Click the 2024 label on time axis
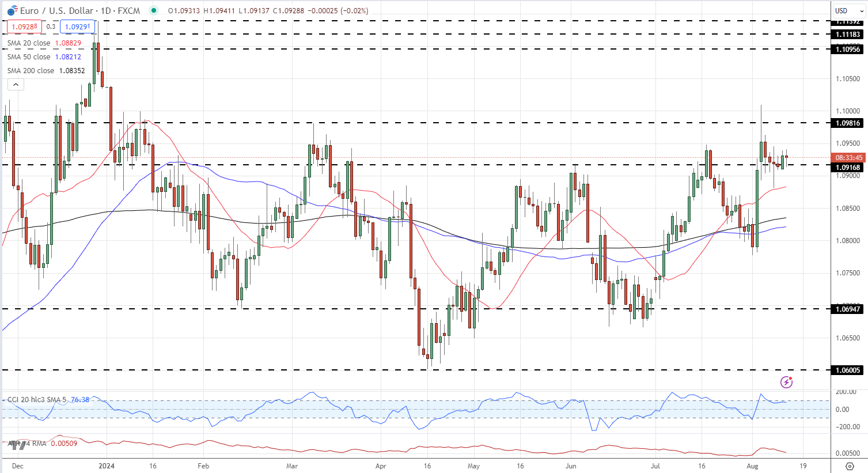 tap(107, 466)
